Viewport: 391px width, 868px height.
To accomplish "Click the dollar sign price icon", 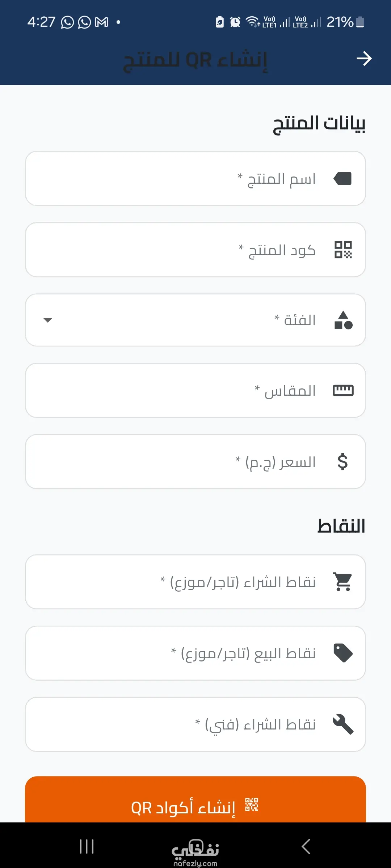I will 342,462.
